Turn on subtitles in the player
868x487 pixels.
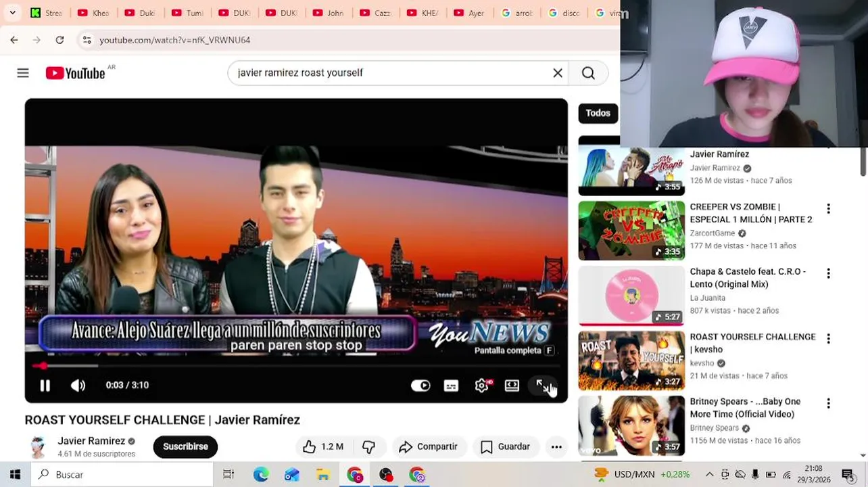point(451,386)
